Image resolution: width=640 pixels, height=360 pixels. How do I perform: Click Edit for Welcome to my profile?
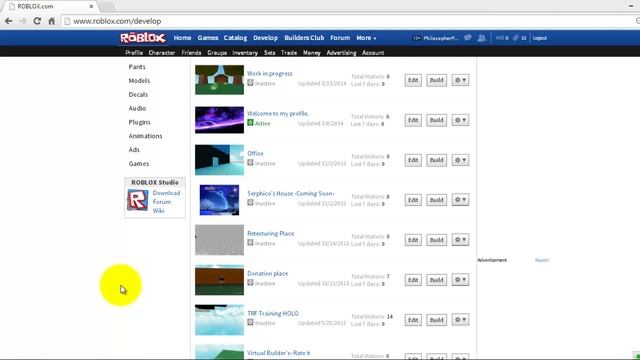point(413,120)
